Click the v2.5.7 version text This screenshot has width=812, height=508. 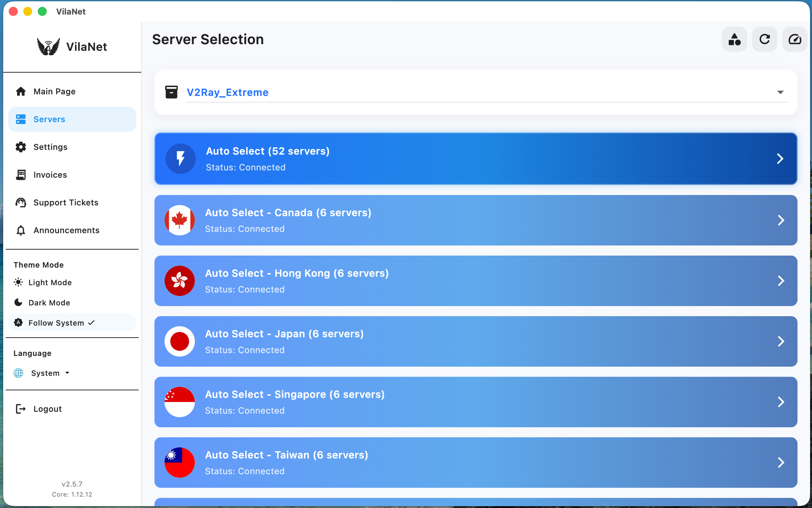(x=72, y=484)
